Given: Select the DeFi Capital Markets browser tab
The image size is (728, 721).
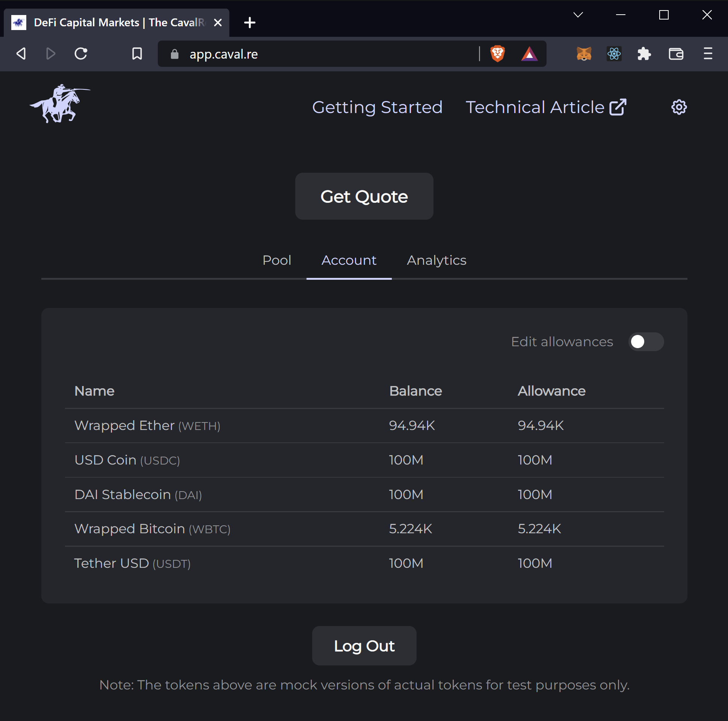Looking at the screenshot, I should click(x=116, y=23).
